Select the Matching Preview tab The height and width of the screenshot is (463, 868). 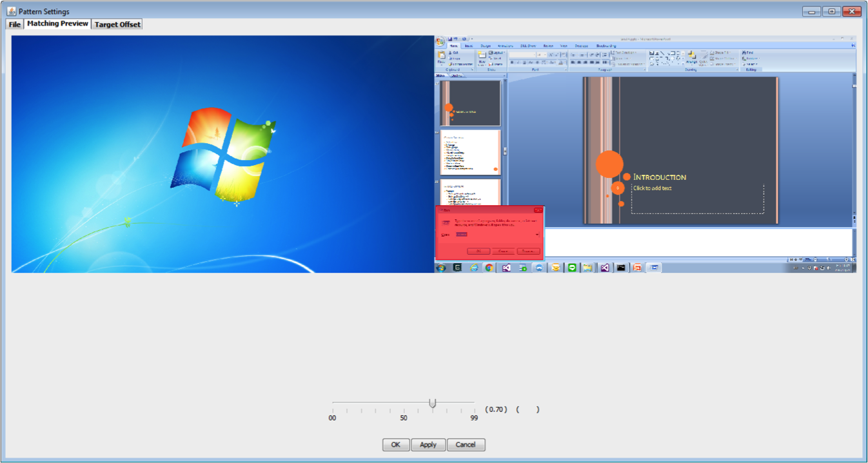coord(57,24)
